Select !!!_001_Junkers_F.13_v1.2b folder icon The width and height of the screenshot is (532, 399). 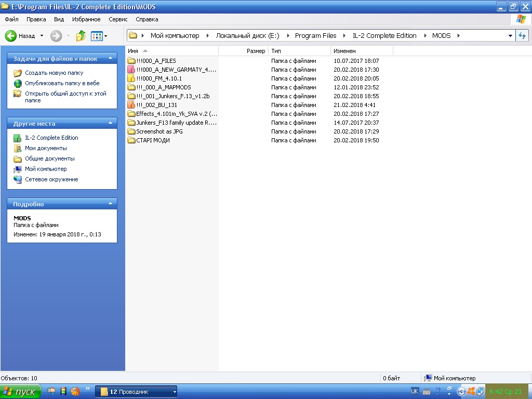(131, 96)
